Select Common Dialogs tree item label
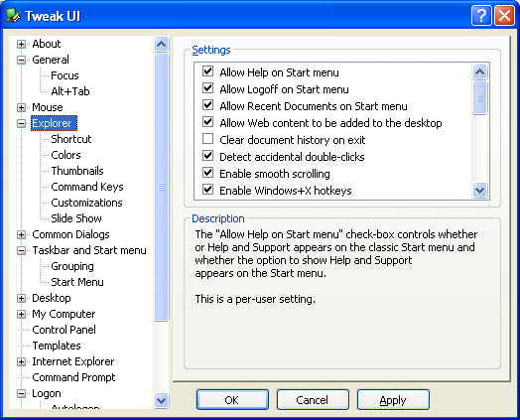The width and height of the screenshot is (520, 420). pos(70,234)
